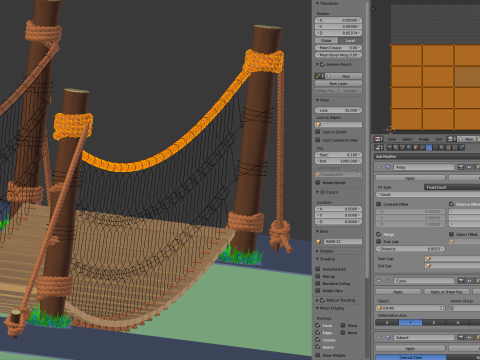Click the End Cap object field
The height and width of the screenshot is (360, 480).
(x=452, y=266)
